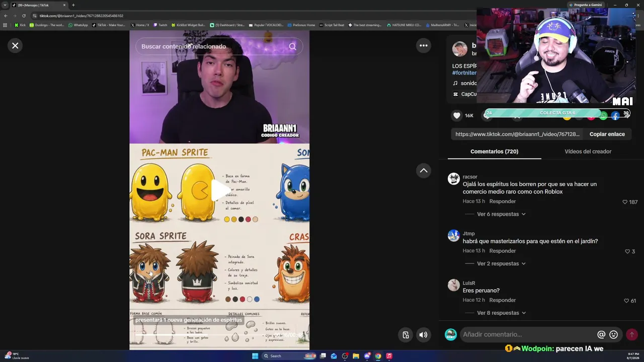Open the #fortnite hashtag link
The height and width of the screenshot is (362, 644).
point(464,73)
